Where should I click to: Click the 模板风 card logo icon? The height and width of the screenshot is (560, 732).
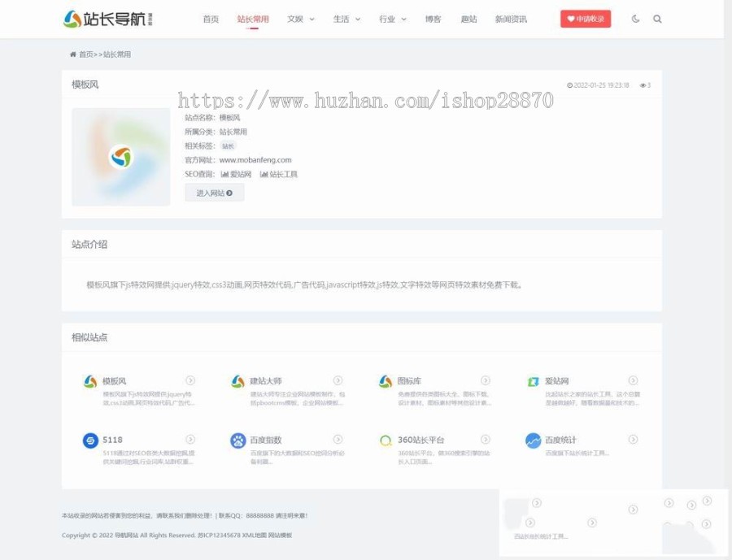tap(90, 381)
